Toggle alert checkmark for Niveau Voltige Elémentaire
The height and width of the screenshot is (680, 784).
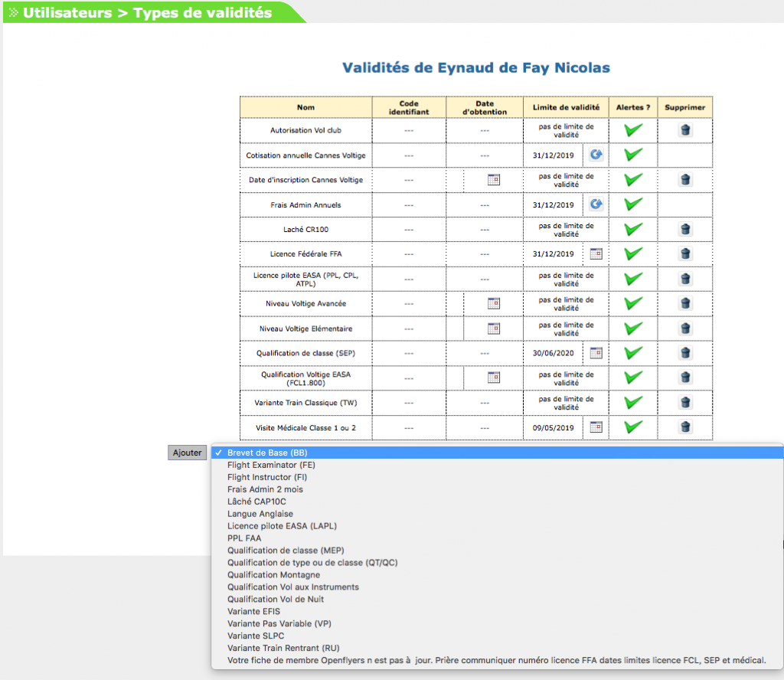pos(633,328)
